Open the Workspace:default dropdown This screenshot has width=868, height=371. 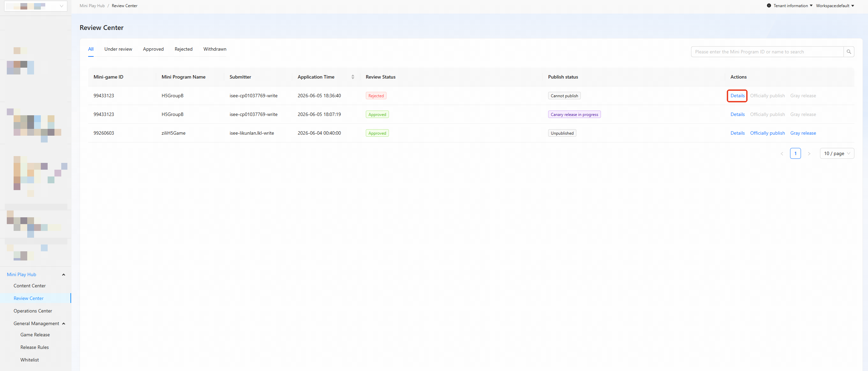(835, 6)
